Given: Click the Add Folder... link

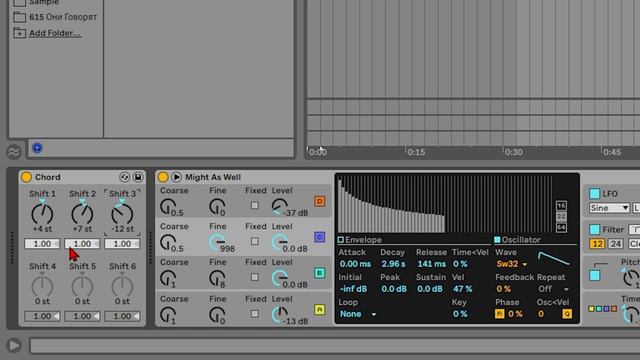Looking at the screenshot, I should 55,33.
